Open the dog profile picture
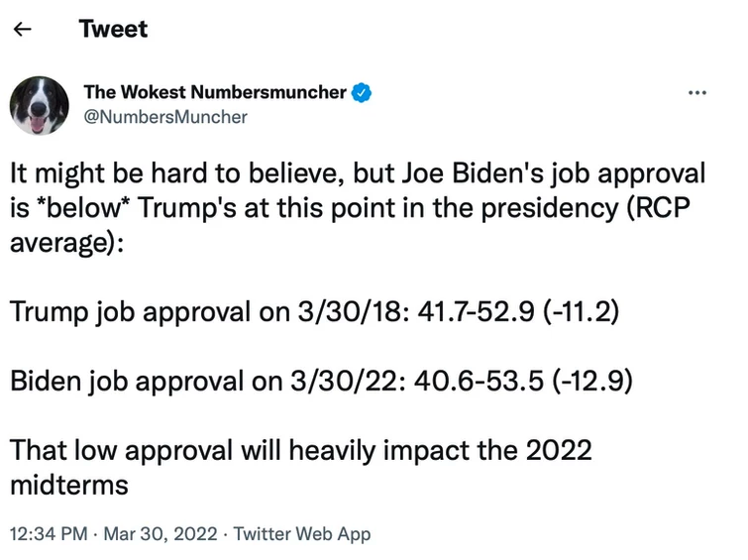This screenshot has height=560, width=748. (x=40, y=105)
